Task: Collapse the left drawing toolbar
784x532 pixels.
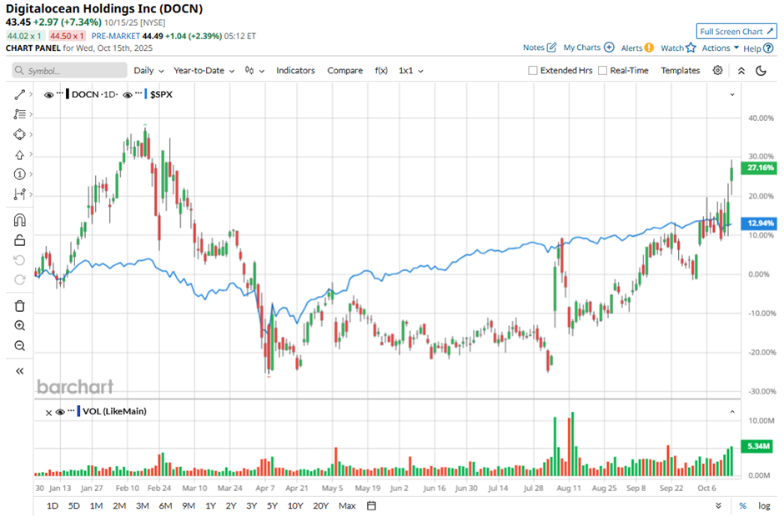Action: point(19,371)
